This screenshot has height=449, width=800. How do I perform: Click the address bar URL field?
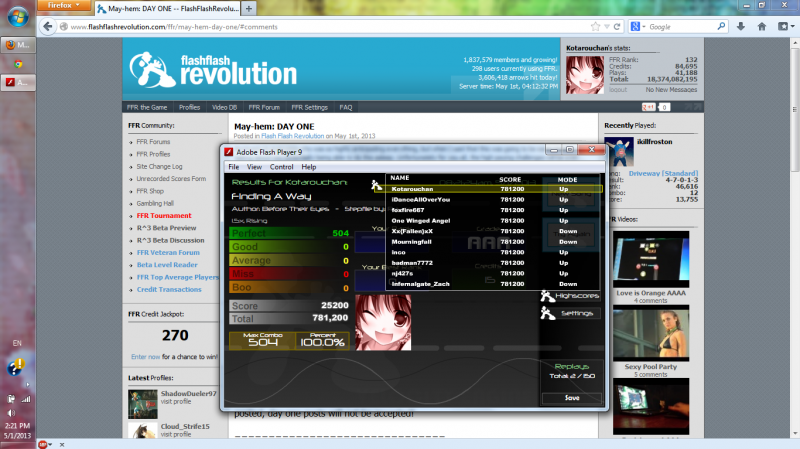coord(327,27)
